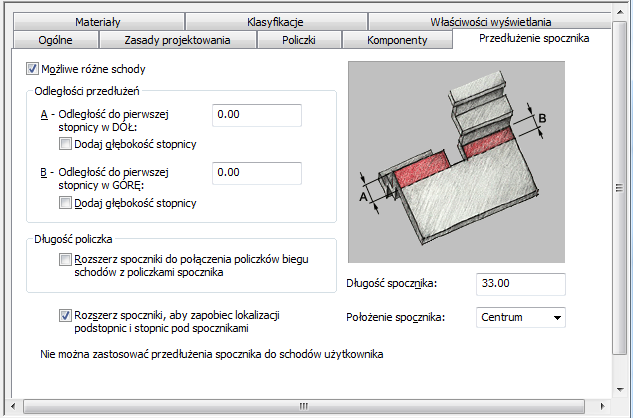Uncheck Rozszerz spoczniki, aby zapobiec lokalizacji podstopnic
Screen dimensions: 633x418
(x=65, y=315)
